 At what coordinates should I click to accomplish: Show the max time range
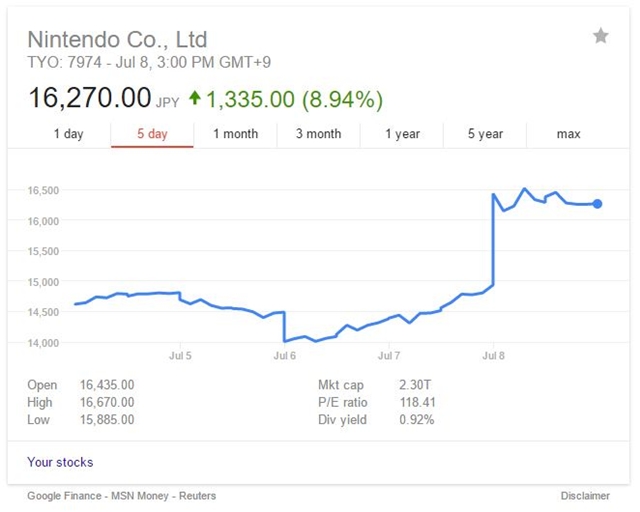click(x=568, y=134)
